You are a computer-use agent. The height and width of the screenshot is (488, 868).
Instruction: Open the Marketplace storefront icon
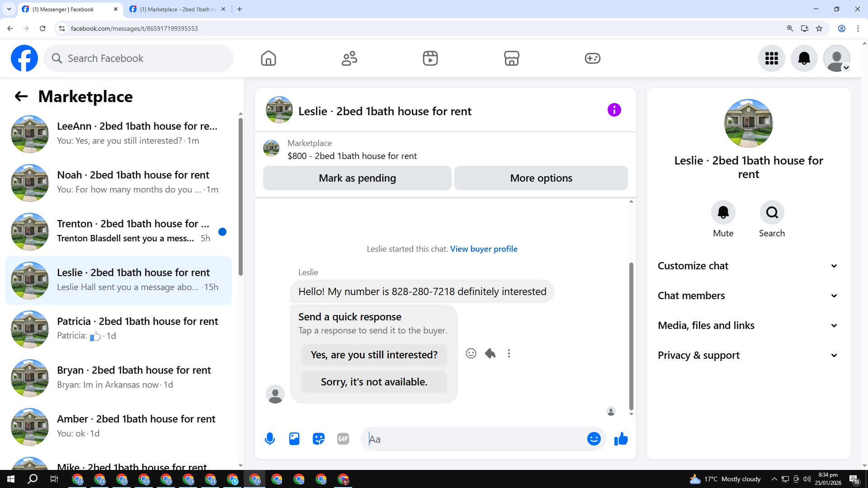point(512,58)
